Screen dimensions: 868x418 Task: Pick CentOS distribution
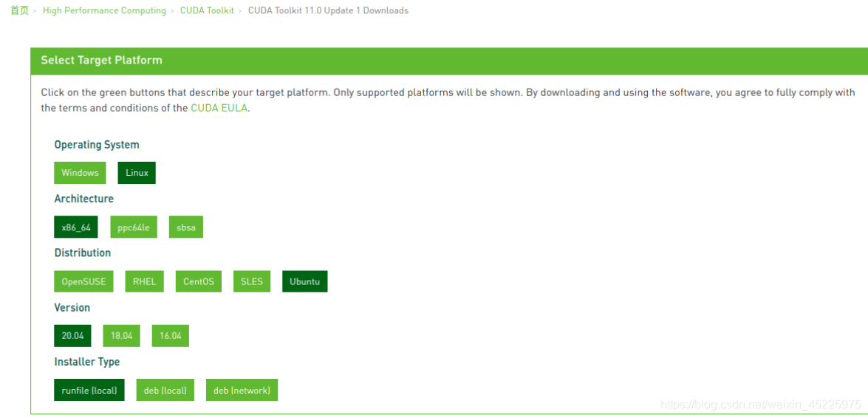pyautogui.click(x=199, y=281)
